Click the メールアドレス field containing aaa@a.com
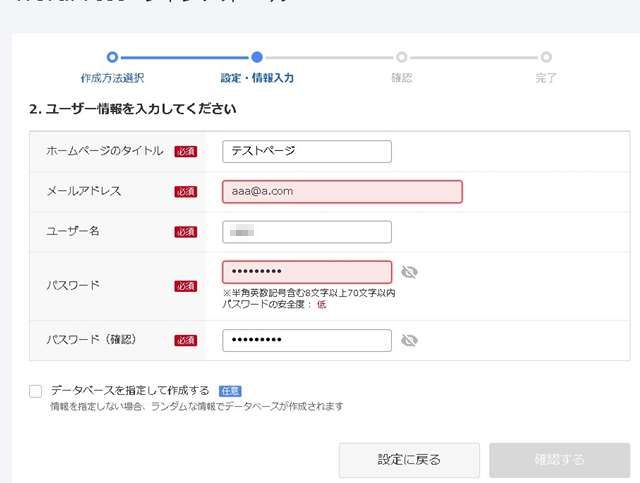 342,192
